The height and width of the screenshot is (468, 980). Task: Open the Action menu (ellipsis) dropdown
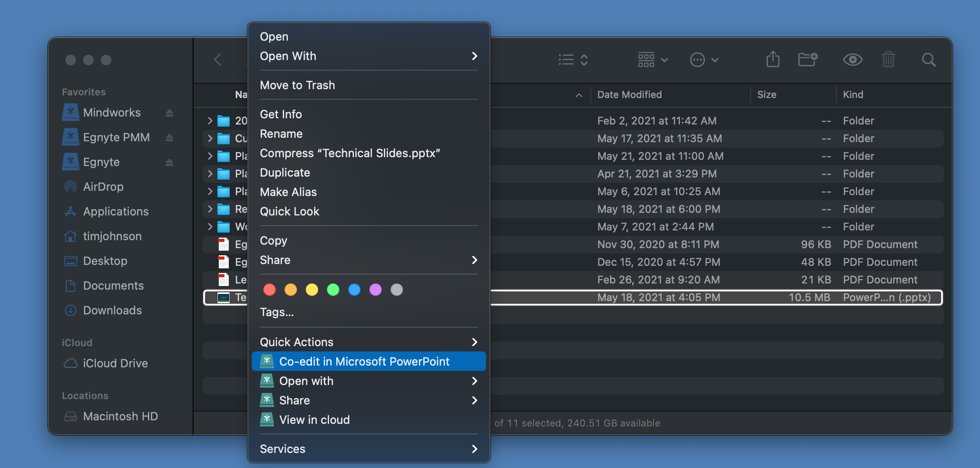tap(704, 60)
